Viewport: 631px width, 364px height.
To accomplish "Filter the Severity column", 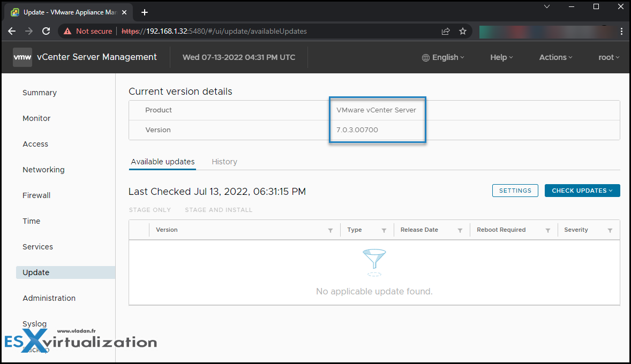I will pyautogui.click(x=610, y=230).
